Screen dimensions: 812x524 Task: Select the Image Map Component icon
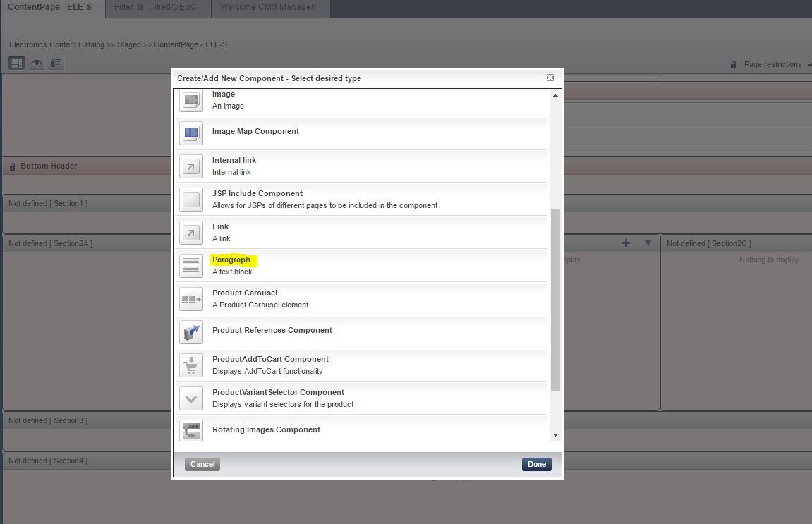(190, 133)
